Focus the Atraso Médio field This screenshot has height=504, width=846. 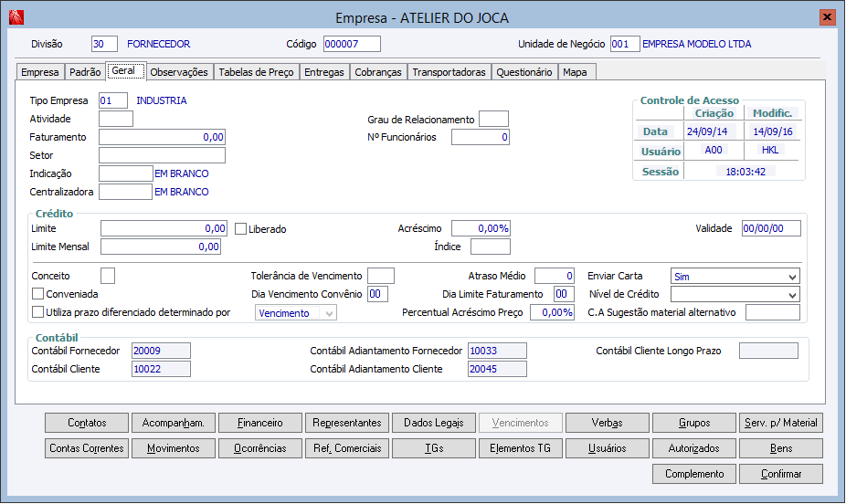click(555, 276)
